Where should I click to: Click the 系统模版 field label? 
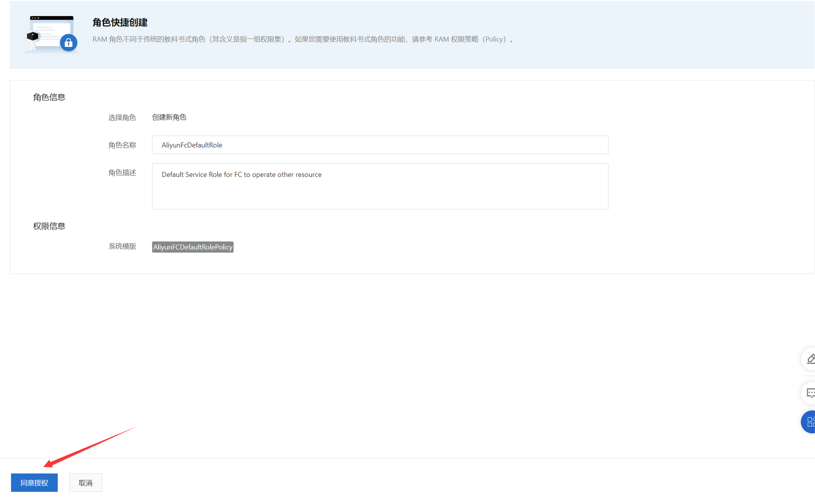pos(122,246)
